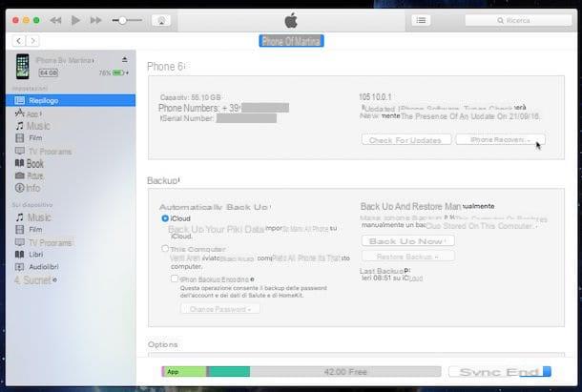
Task: Click the Options section heading
Action: click(162, 345)
